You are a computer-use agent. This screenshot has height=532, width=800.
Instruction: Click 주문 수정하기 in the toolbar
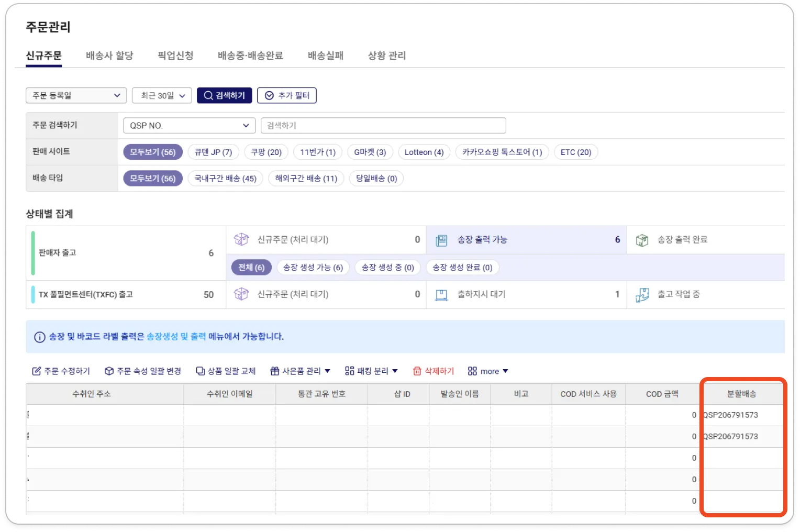click(61, 371)
